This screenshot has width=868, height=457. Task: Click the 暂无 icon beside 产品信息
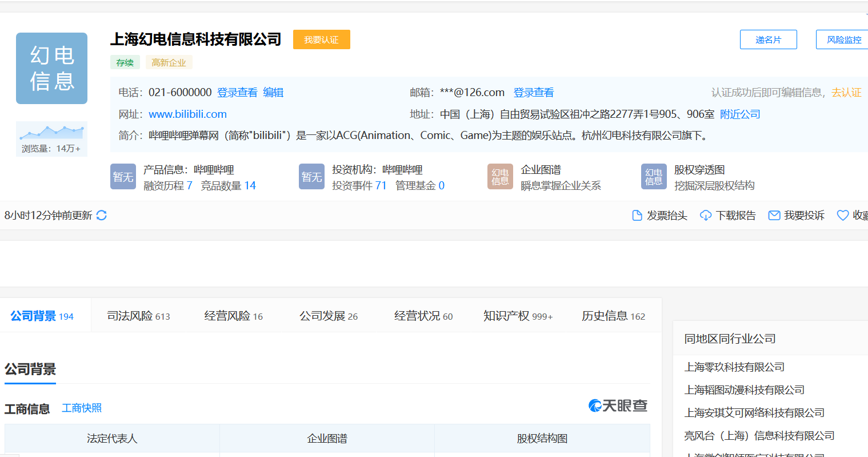point(123,177)
